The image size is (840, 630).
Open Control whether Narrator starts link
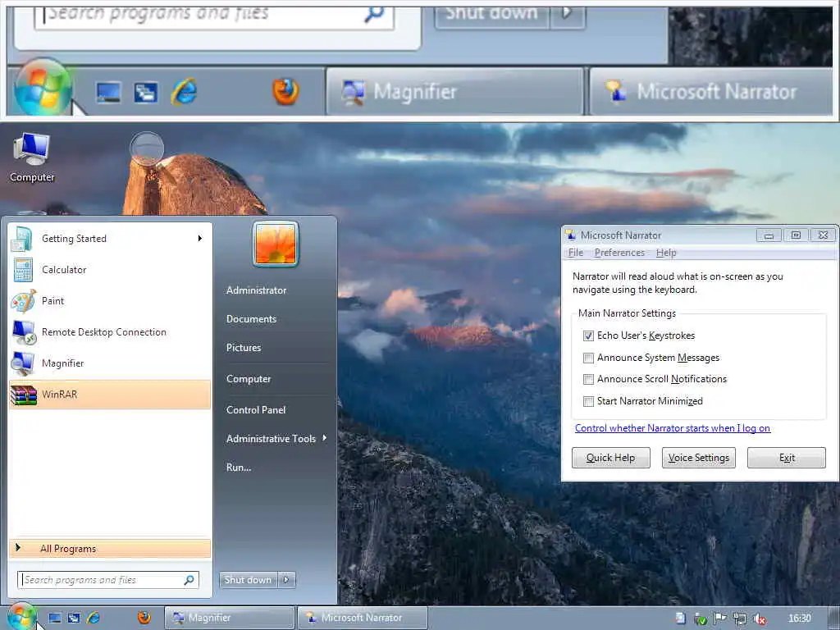point(673,428)
